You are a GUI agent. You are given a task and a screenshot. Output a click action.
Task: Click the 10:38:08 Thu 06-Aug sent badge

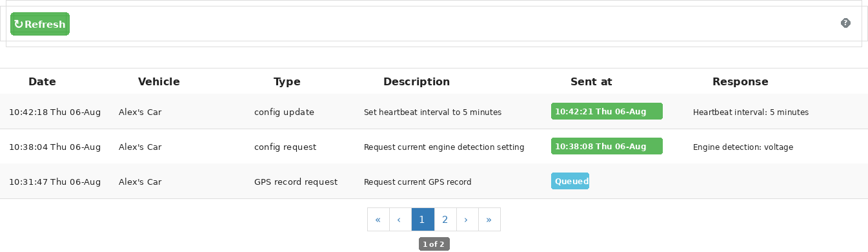pos(607,146)
